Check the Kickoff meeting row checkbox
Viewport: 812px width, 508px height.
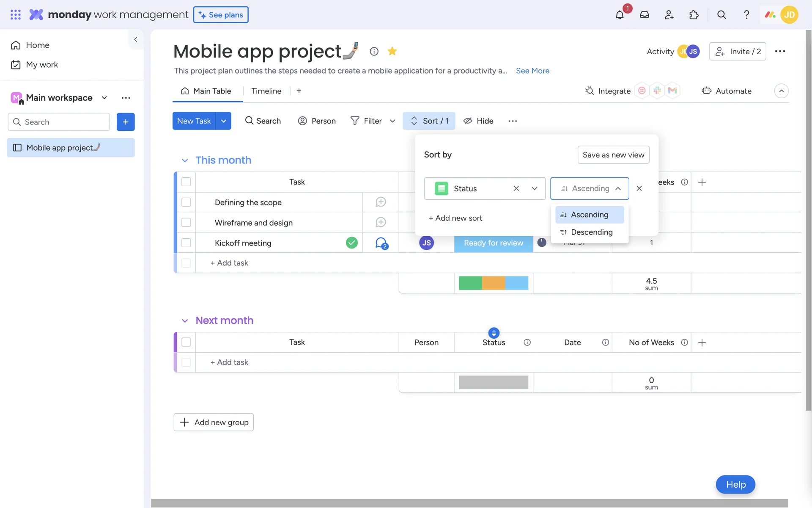[186, 243]
